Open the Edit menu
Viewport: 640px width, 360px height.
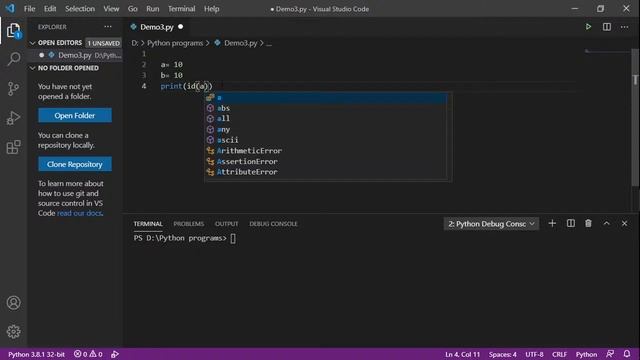(x=50, y=9)
